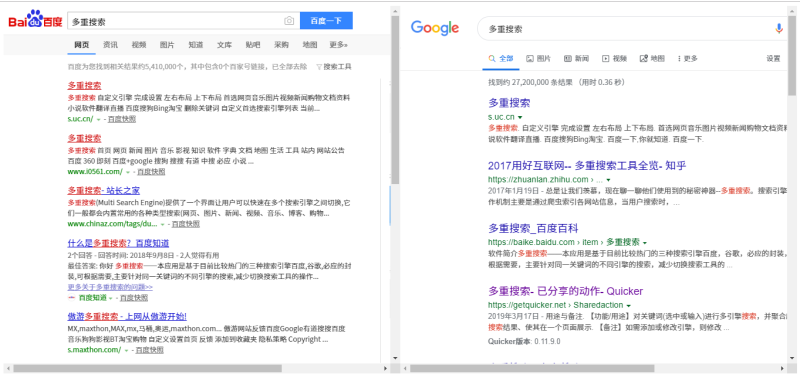Switch to the 资讯 tab on Baidu
800x374 pixels.
coord(110,45)
